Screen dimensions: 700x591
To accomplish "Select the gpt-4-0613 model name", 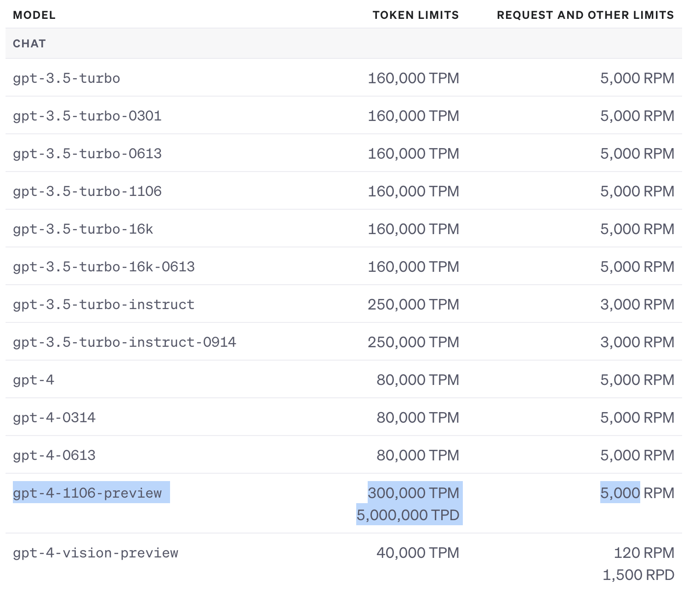I will tap(54, 455).
